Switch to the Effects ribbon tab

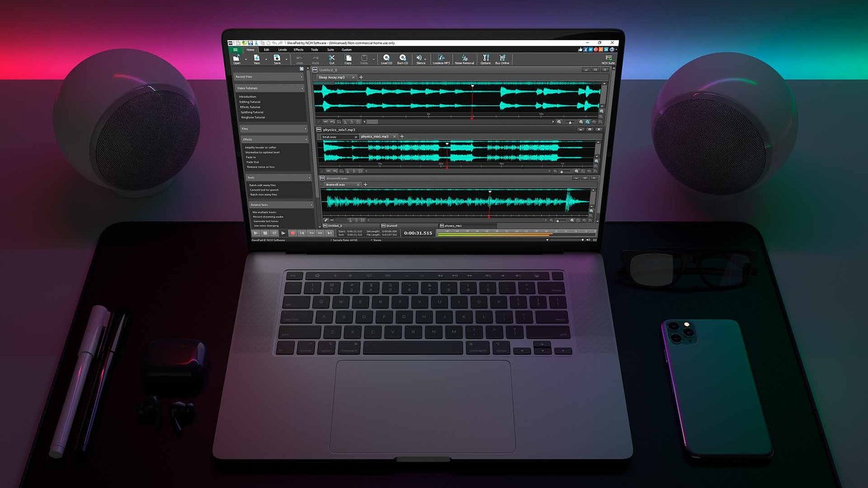pos(298,50)
